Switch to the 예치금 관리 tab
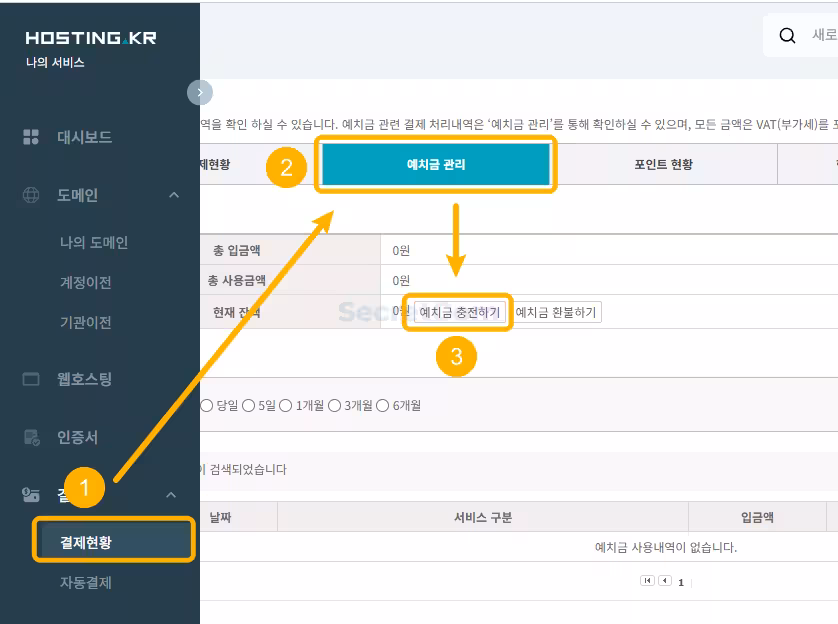 pyautogui.click(x=436, y=165)
